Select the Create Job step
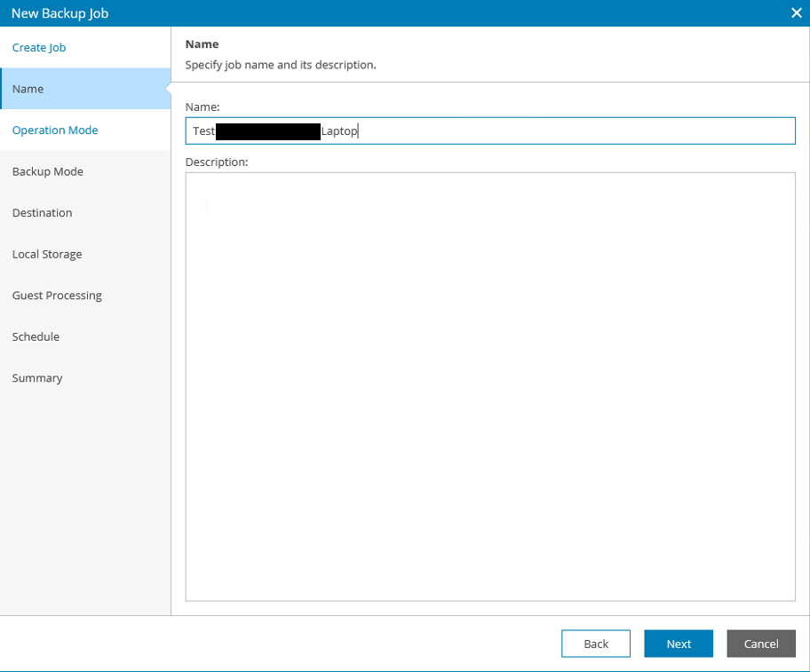This screenshot has width=810, height=672. 38,47
